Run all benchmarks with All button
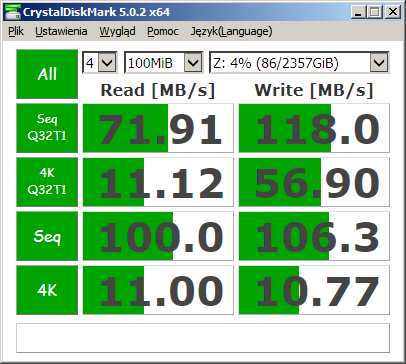This screenshot has height=364, width=406. 47,74
